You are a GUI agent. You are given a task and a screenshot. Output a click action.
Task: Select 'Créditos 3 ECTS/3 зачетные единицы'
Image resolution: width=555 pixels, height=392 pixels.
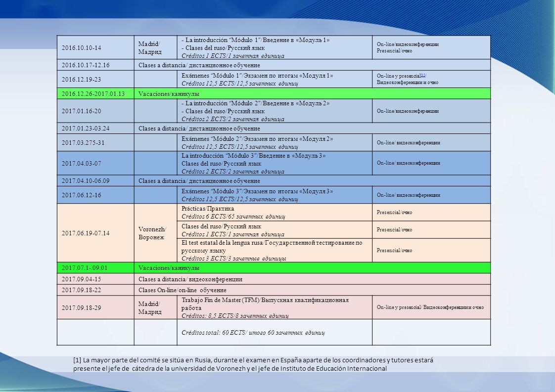(x=234, y=258)
